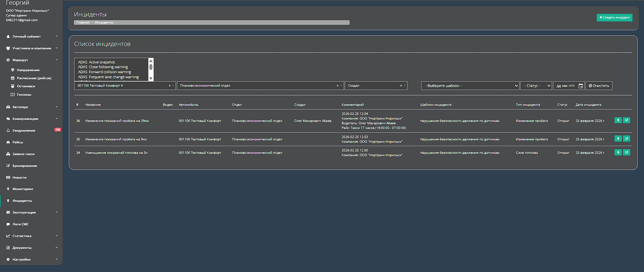Go to Главная breadcrumb link

83,22
